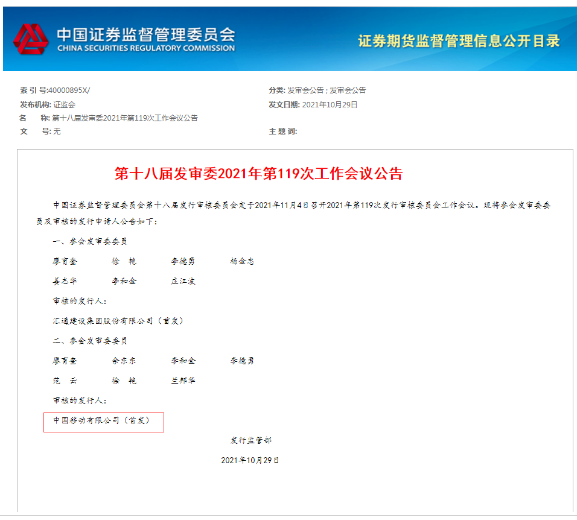This screenshot has width=577, height=520.
Task: Click 审核的发行人 label under section one
Action: click(x=79, y=301)
